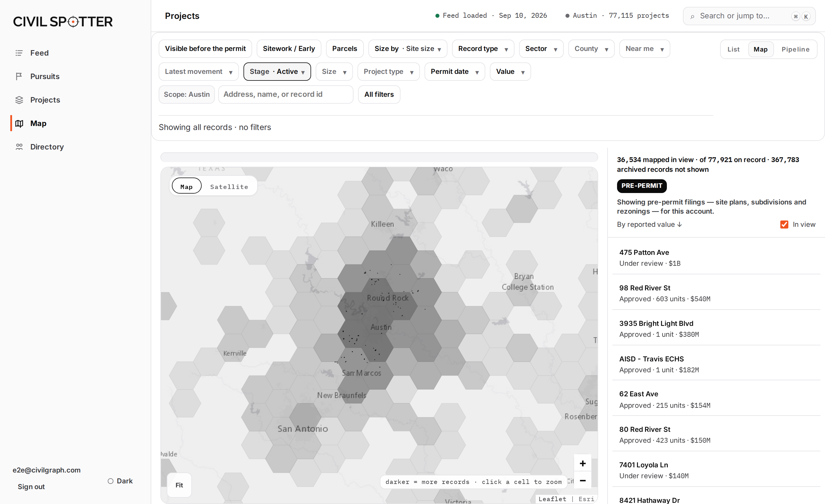Click the All filters button
The width and height of the screenshot is (825, 504).
[x=379, y=94]
